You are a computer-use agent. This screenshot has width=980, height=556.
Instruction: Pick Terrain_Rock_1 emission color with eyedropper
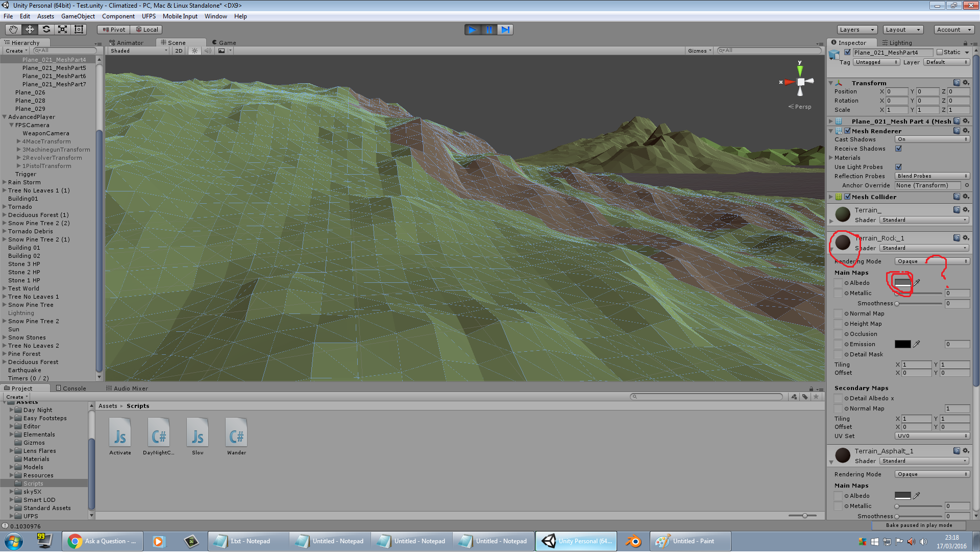917,344
